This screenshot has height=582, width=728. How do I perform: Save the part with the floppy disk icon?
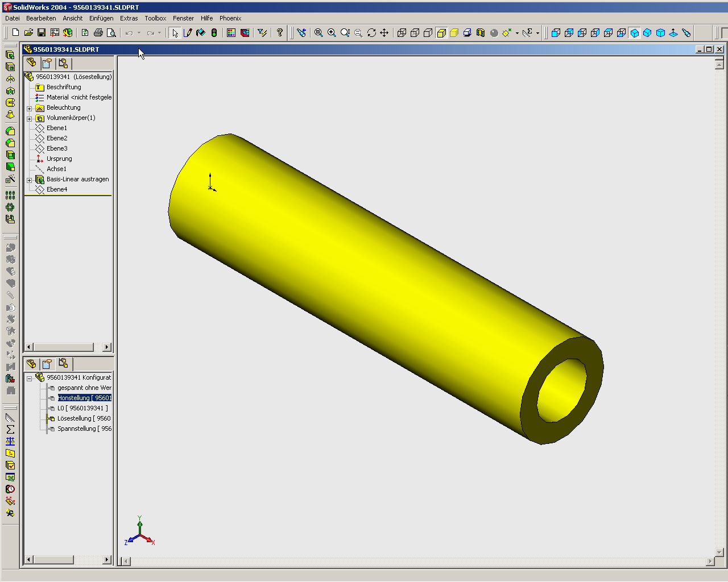click(42, 33)
